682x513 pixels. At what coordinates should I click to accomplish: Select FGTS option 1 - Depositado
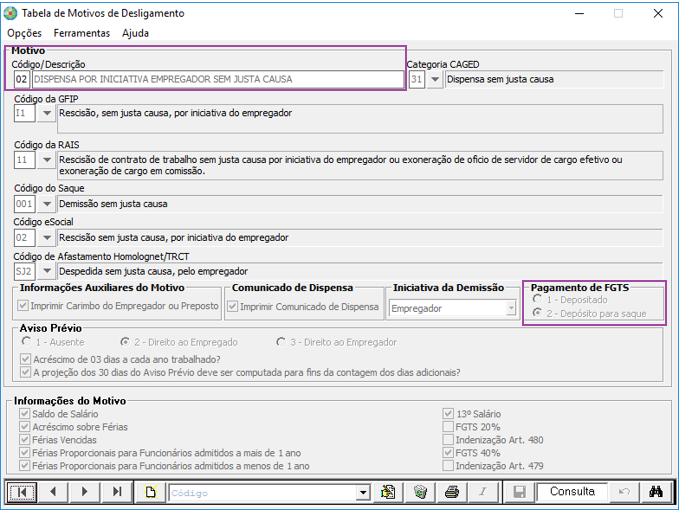point(539,299)
